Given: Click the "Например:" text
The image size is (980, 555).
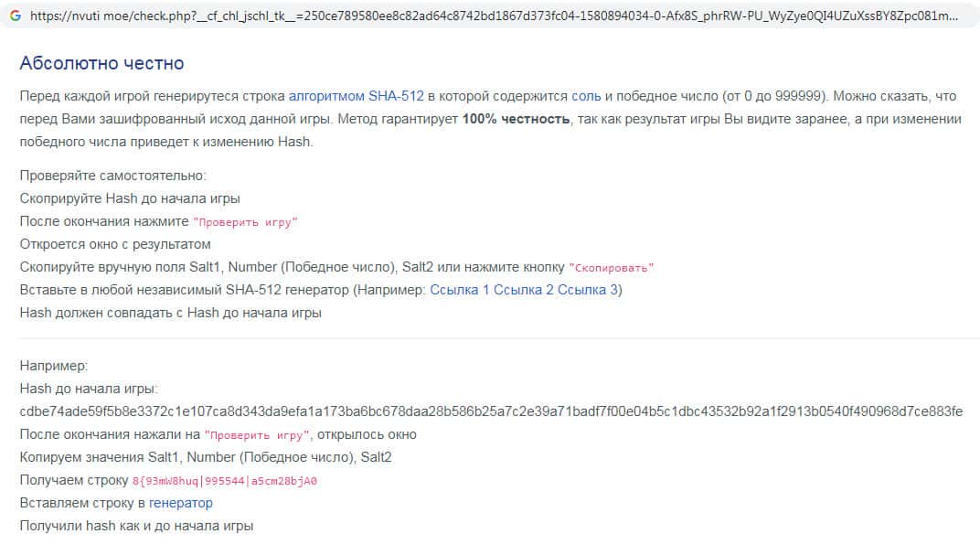Looking at the screenshot, I should click(x=54, y=366).
